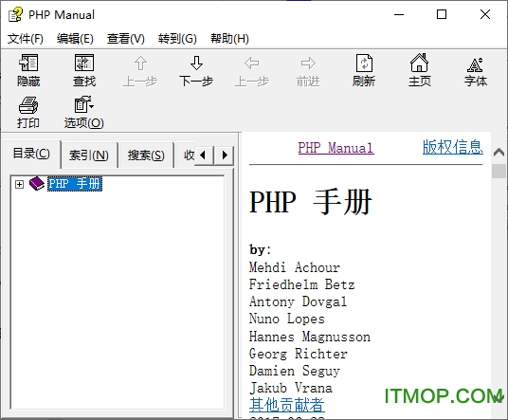508x420 pixels.
Task: Open the 帮助(H) menu
Action: coord(229,39)
